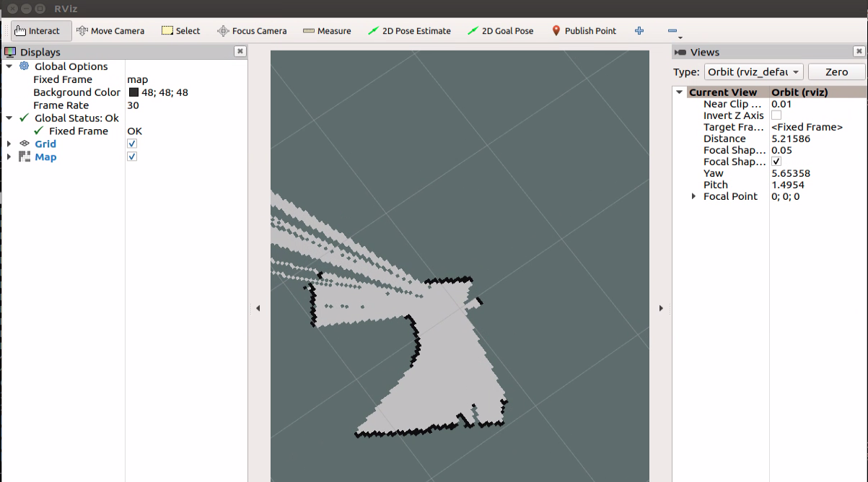Screen dimensions: 868x482
Task: Click the 'Pitch' property label
Action: (x=716, y=185)
